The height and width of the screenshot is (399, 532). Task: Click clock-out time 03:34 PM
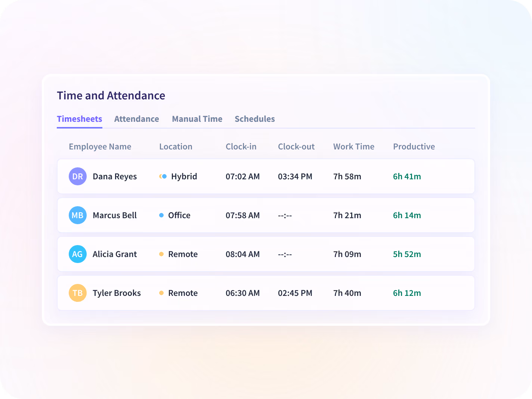coord(295,176)
